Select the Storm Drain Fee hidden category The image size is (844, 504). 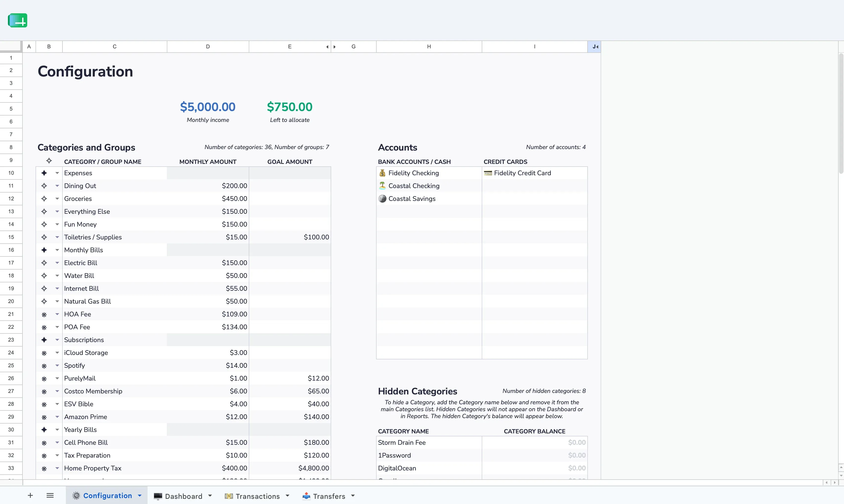[x=429, y=443]
